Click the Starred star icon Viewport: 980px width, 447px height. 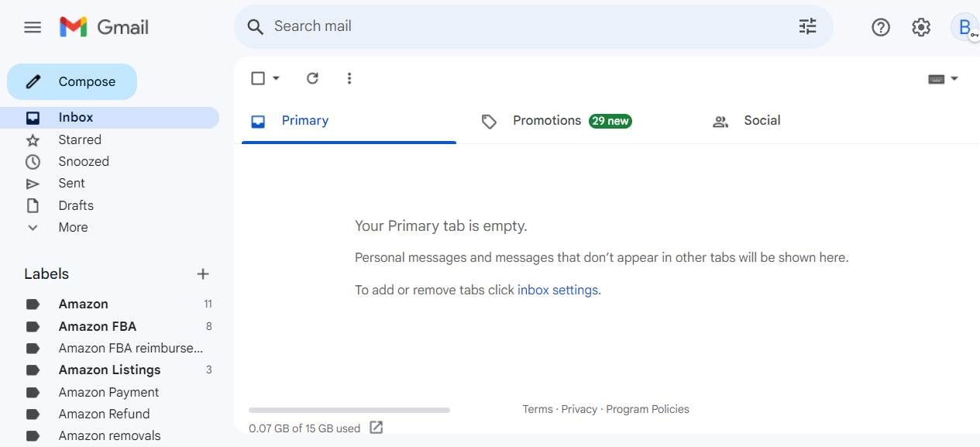tap(33, 140)
